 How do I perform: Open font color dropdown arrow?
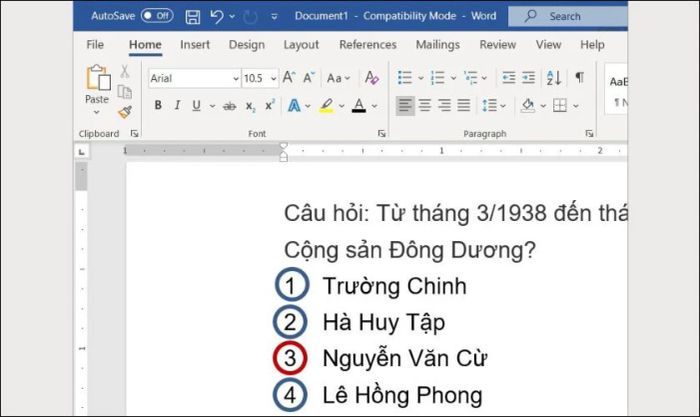[374, 106]
